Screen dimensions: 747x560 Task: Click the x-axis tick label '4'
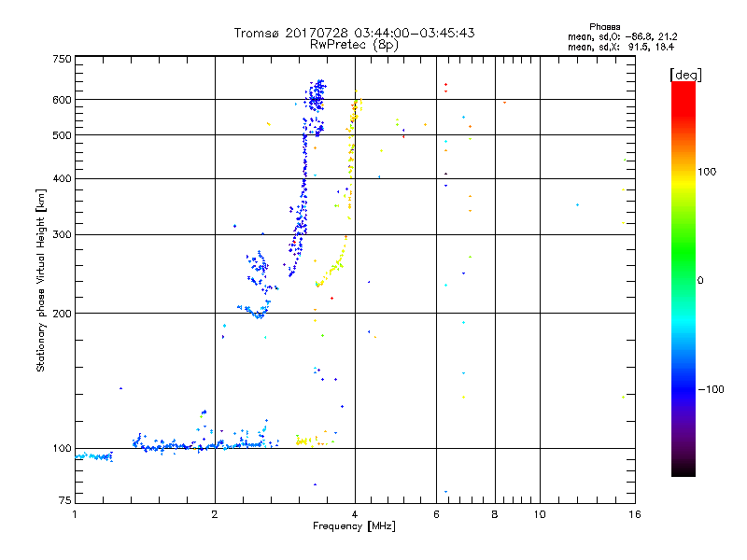click(355, 514)
